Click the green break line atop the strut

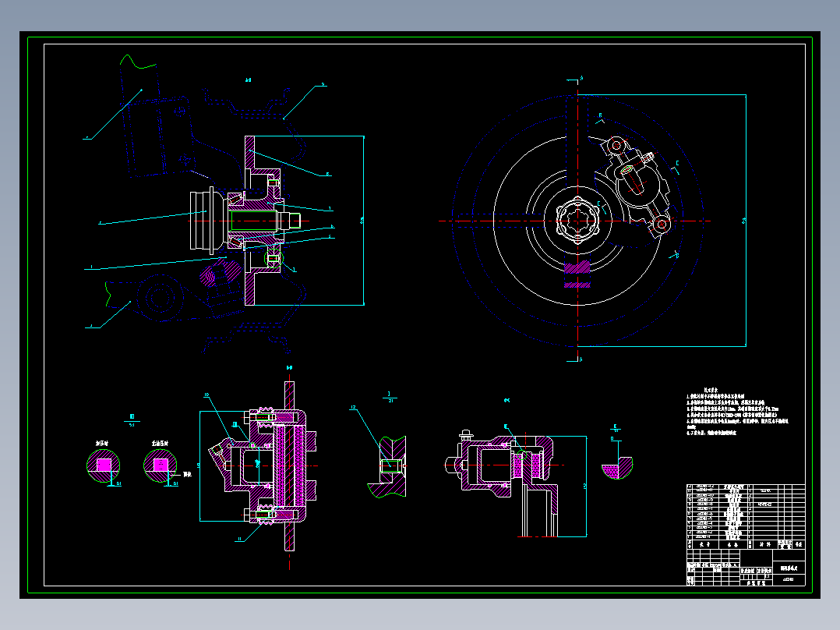pyautogui.click(x=138, y=61)
